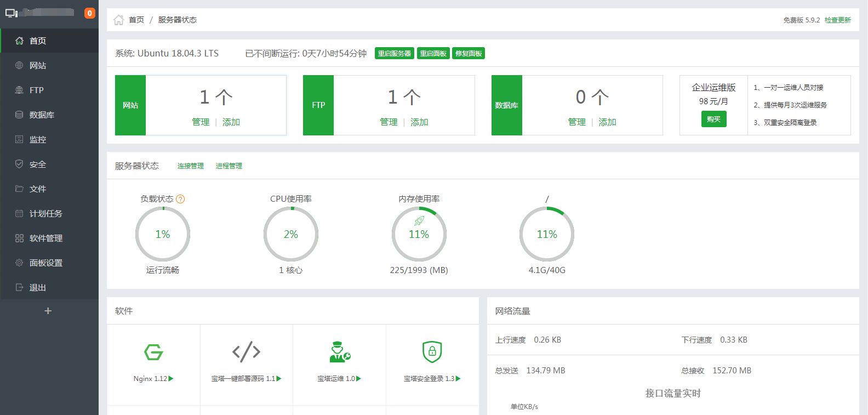The height and width of the screenshot is (415, 868).
Task: Click the gear icon beside 面板设置
Action: click(19, 263)
